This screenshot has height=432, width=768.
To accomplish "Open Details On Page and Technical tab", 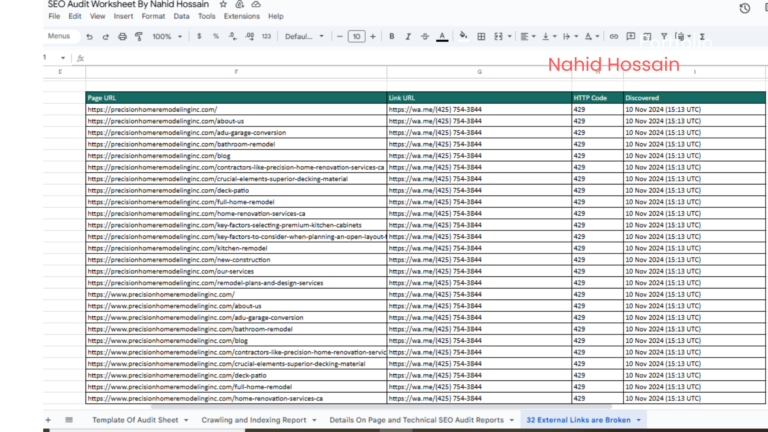I will tap(416, 420).
